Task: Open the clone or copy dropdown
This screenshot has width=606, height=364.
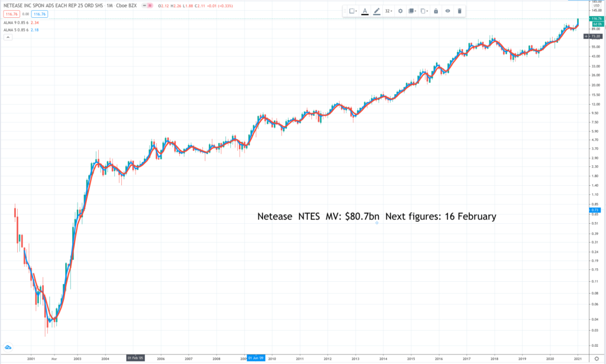Action: click(424, 11)
